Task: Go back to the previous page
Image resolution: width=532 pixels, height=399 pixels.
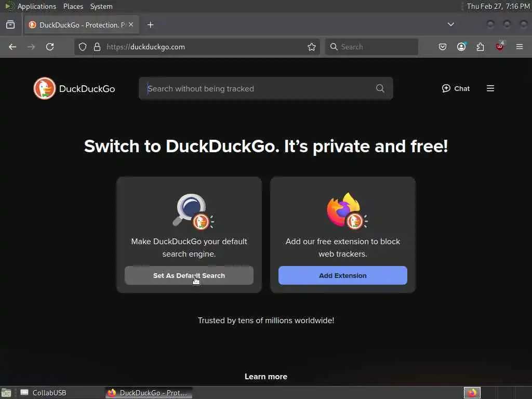Action: 12,47
